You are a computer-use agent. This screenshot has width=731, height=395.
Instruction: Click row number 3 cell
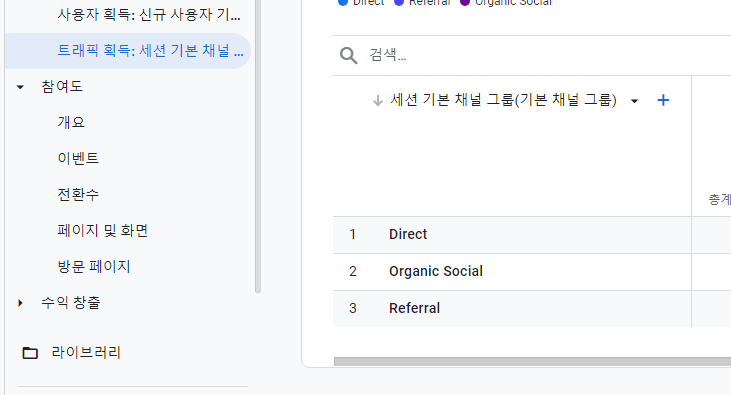click(353, 308)
